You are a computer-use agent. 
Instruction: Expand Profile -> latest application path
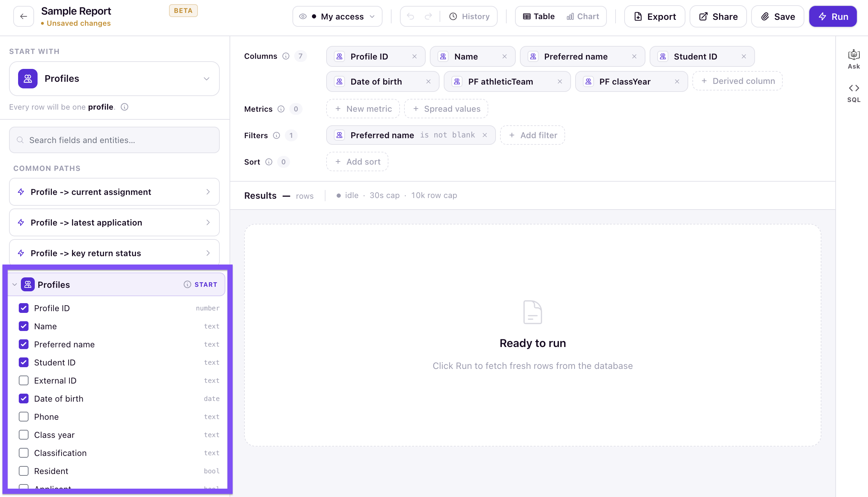click(x=114, y=222)
